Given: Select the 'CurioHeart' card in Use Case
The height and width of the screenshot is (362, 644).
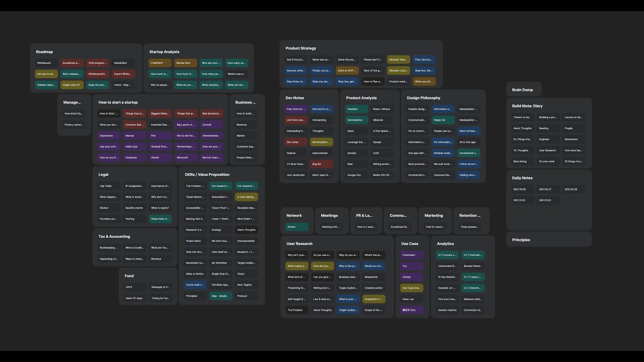Looking at the screenshot, I should tap(412, 255).
